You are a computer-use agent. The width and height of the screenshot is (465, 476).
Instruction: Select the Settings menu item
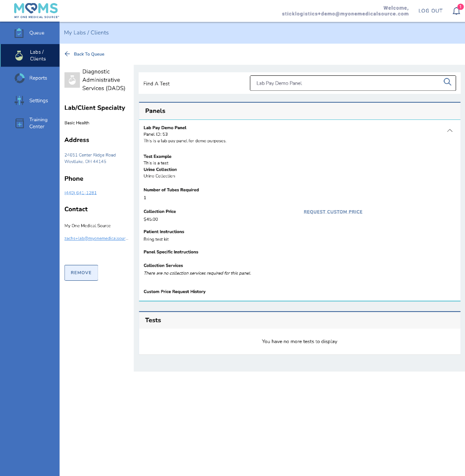(x=38, y=100)
